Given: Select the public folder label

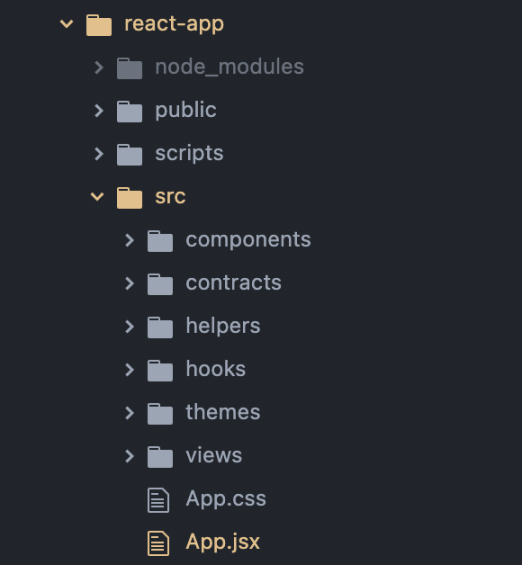Looking at the screenshot, I should tap(186, 110).
